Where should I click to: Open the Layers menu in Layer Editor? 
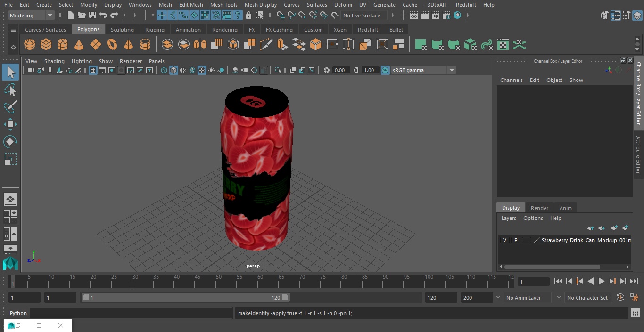(509, 218)
